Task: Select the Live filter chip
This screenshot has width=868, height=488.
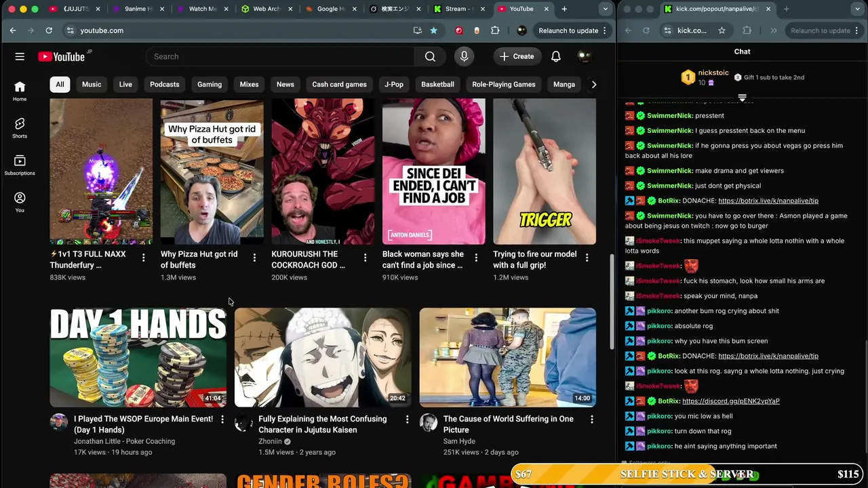Action: coord(125,85)
